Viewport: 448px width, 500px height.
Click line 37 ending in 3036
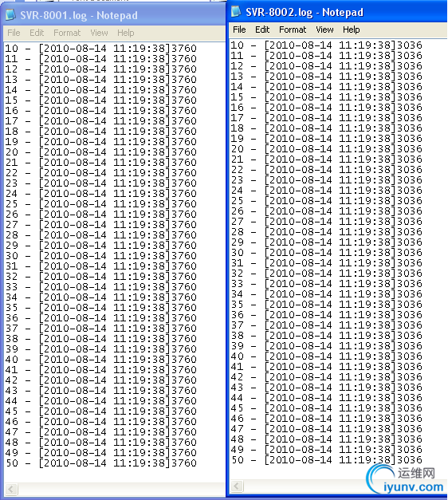[x=327, y=325]
